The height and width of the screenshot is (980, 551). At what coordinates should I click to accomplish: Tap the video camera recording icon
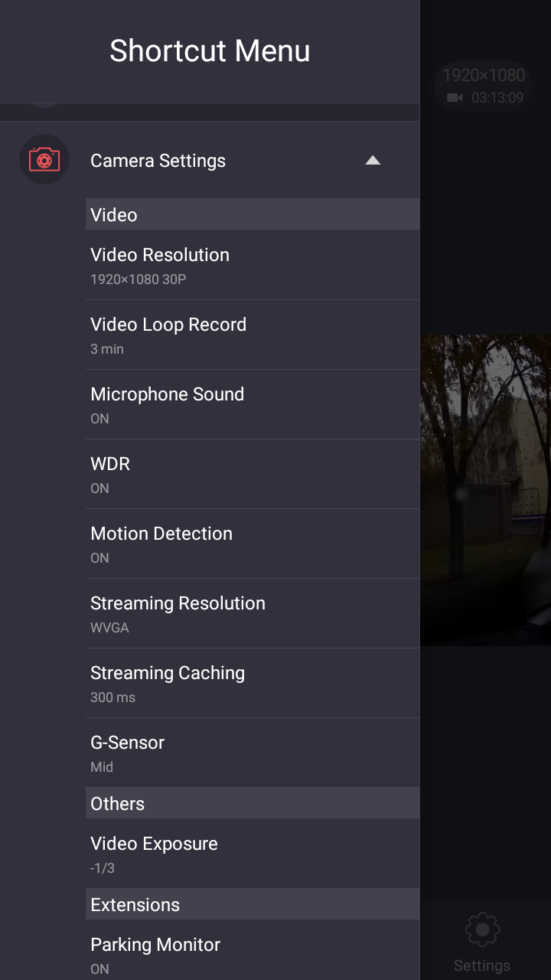455,98
